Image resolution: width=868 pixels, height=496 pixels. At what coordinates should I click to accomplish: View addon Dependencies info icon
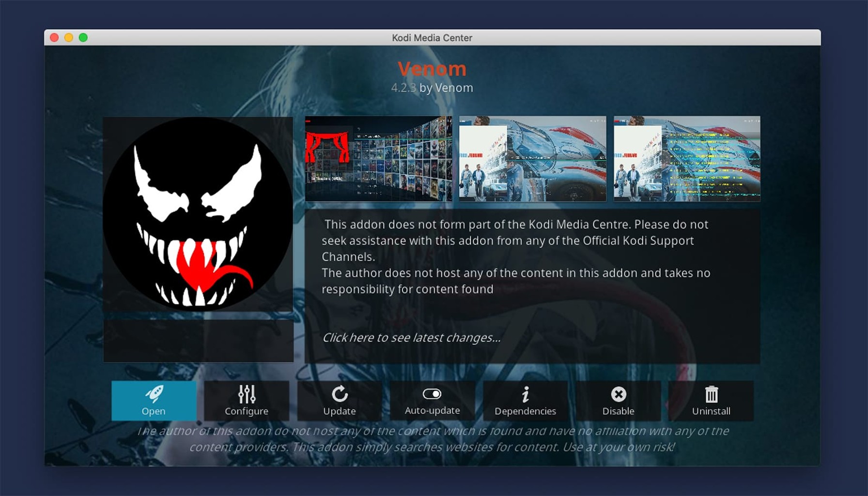click(x=526, y=394)
